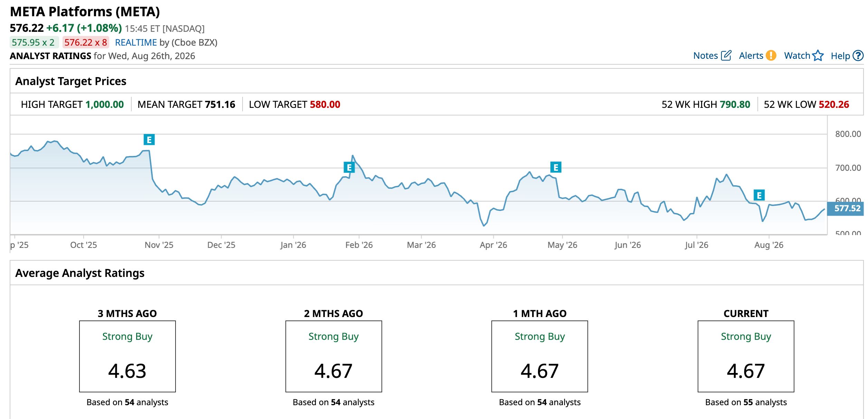The height and width of the screenshot is (419, 868).
Task: Click the 4.63 rating score
Action: pyautogui.click(x=127, y=371)
